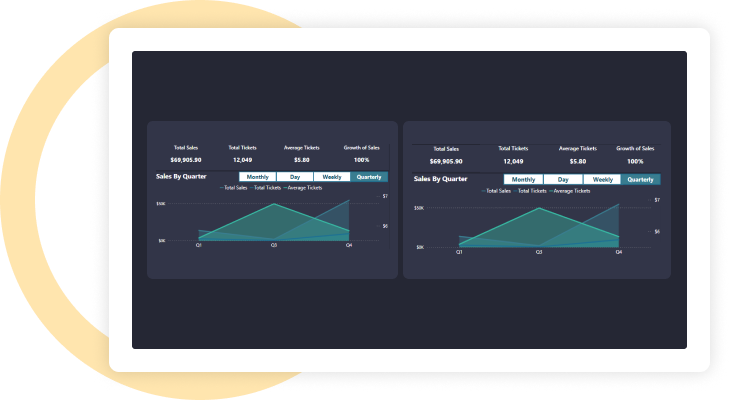The width and height of the screenshot is (738, 400).
Task: Click the 100% Growth of Sales value in right panel
Action: (x=634, y=161)
